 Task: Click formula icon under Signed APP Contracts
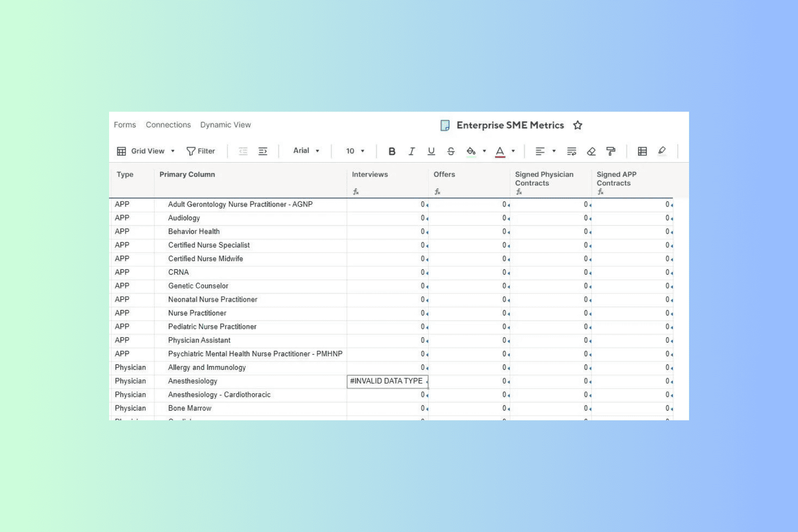pyautogui.click(x=601, y=192)
